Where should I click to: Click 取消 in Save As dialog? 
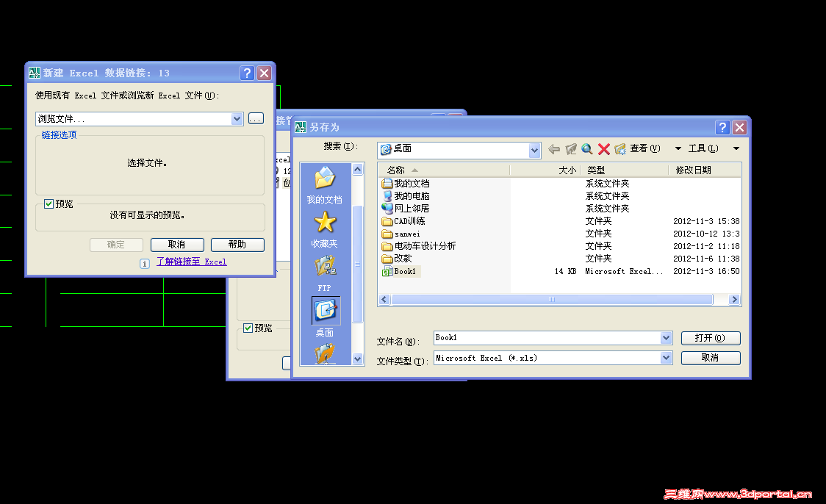click(711, 358)
